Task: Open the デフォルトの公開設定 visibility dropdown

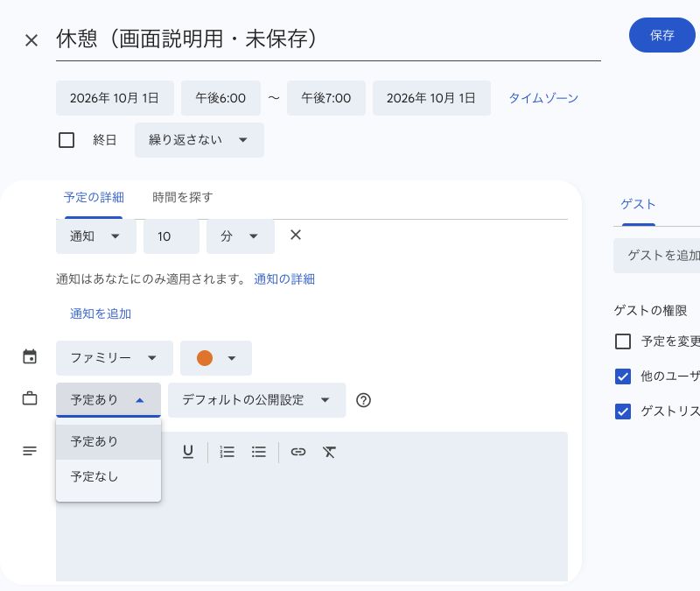Action: coord(256,400)
